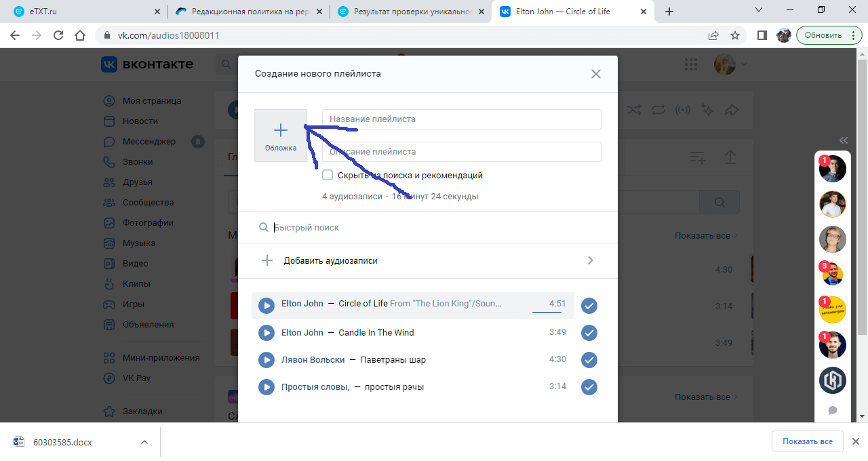This screenshot has width=868, height=461.
Task: Open Фотографии in sidebar
Action: tap(148, 223)
